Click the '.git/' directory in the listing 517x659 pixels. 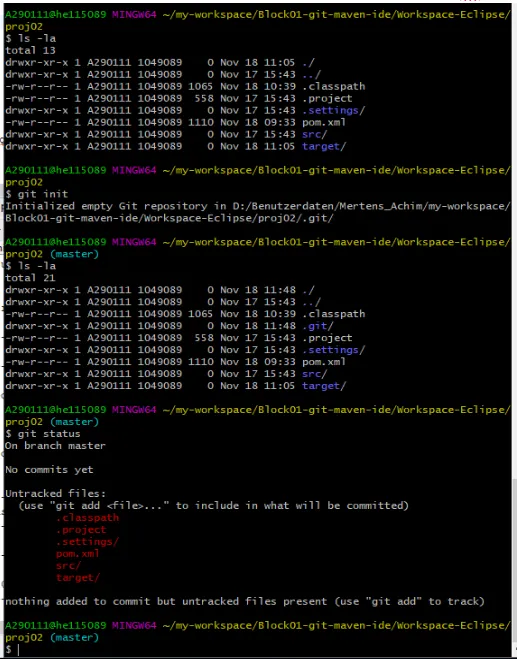click(x=318, y=326)
